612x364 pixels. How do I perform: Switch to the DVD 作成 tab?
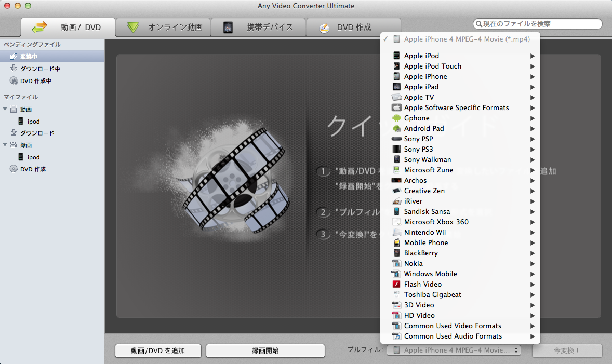(x=353, y=27)
